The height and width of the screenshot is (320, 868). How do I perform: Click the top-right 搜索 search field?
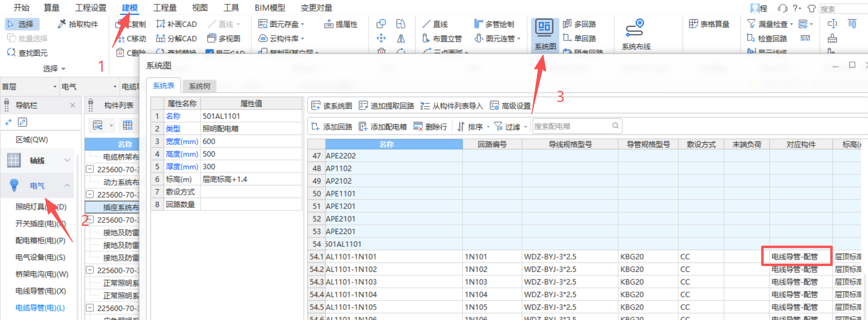(x=843, y=9)
